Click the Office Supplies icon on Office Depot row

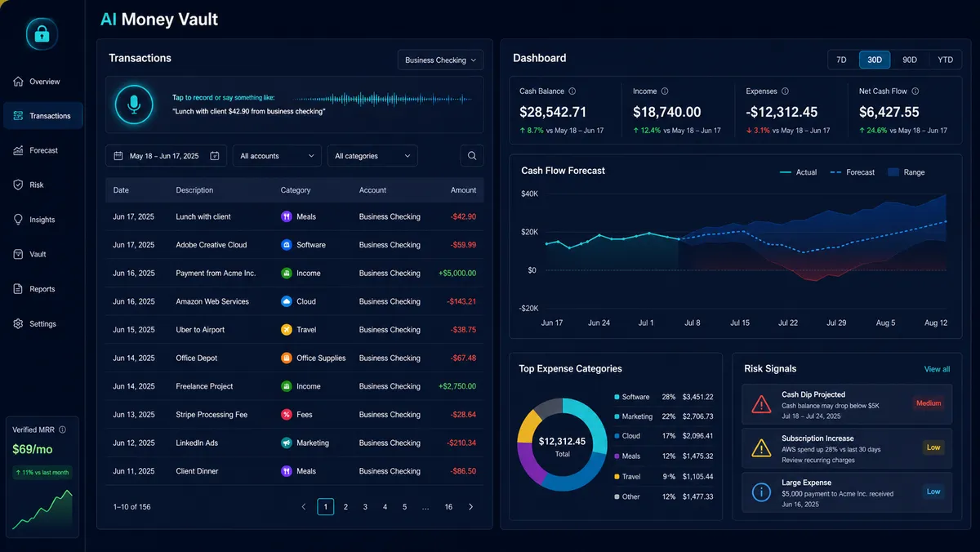coord(287,358)
